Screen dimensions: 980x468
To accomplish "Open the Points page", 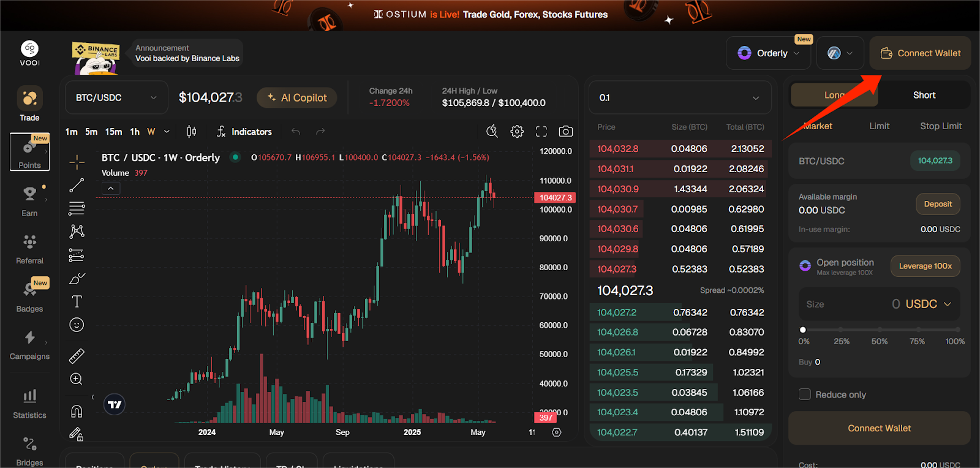I will click(29, 152).
